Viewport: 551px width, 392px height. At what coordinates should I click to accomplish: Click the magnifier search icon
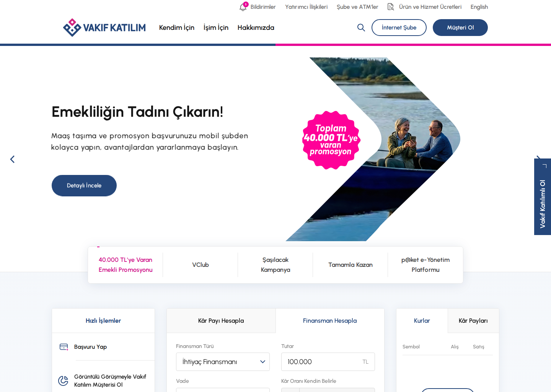(x=361, y=28)
